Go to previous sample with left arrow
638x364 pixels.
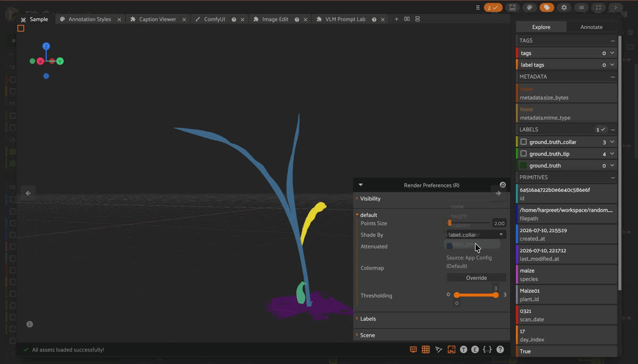(x=28, y=193)
